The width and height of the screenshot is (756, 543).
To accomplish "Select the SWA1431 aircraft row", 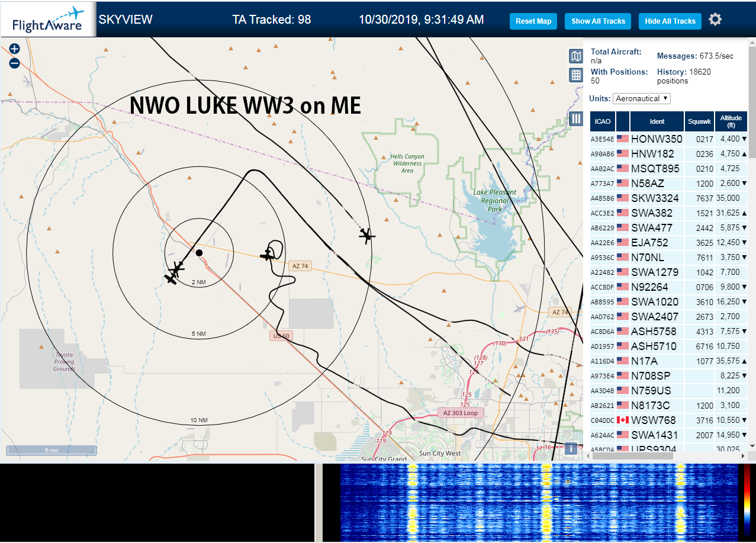I will tap(668, 435).
